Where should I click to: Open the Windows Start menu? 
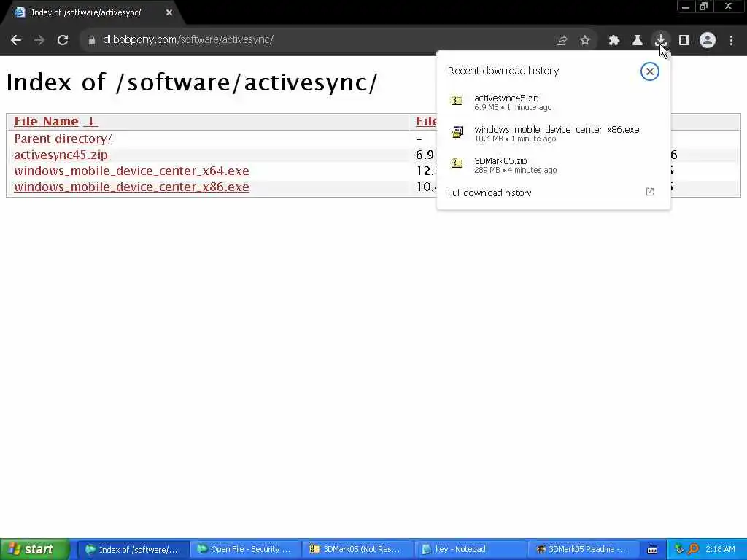tap(34, 549)
